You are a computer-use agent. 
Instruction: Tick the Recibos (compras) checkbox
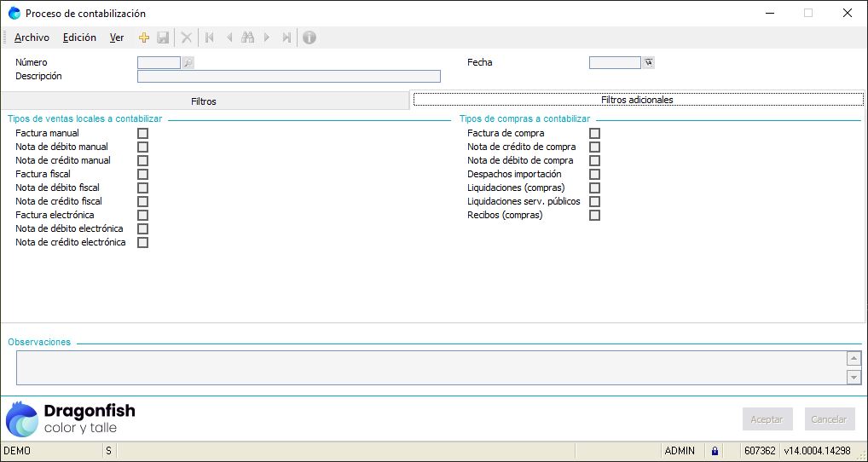click(x=594, y=216)
